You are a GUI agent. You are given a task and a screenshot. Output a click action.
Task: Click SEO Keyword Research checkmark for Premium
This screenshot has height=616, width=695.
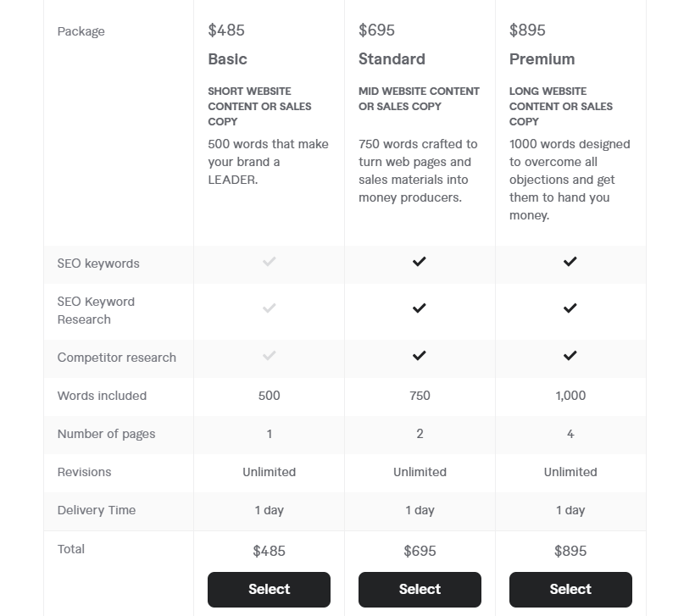(570, 308)
